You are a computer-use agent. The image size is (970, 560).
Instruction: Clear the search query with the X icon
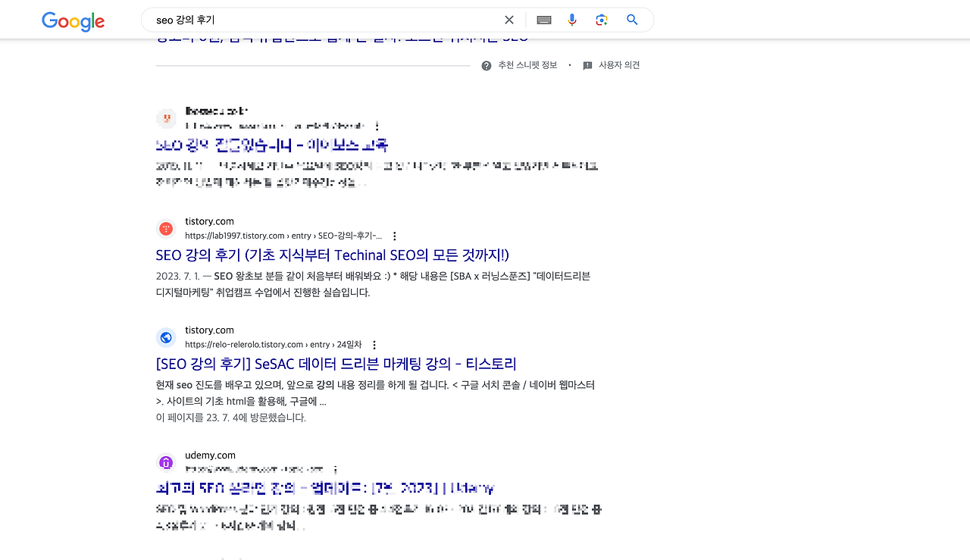508,20
